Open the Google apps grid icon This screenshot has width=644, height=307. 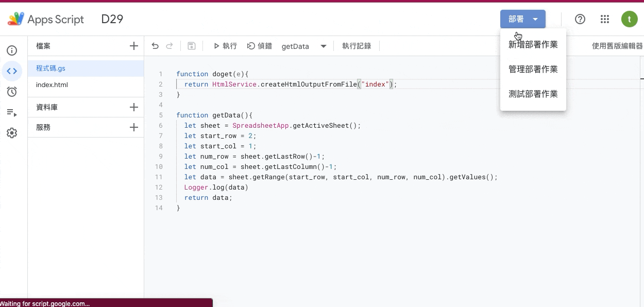point(605,19)
